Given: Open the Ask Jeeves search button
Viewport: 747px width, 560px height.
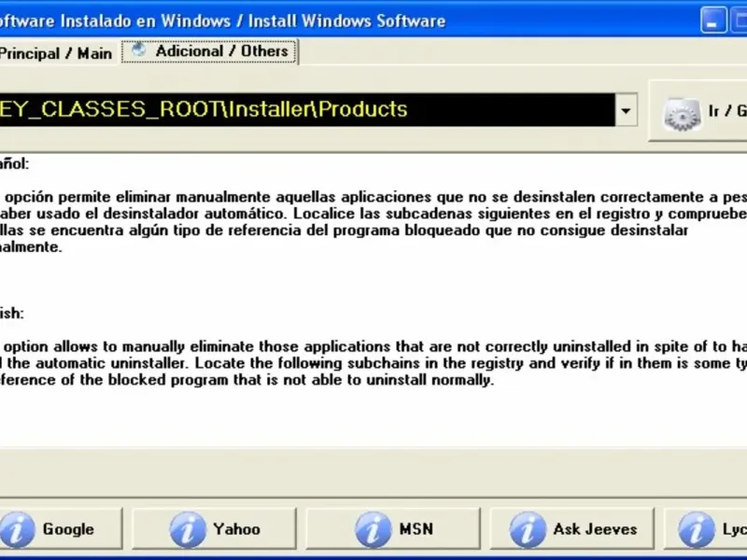Looking at the screenshot, I should (572, 528).
